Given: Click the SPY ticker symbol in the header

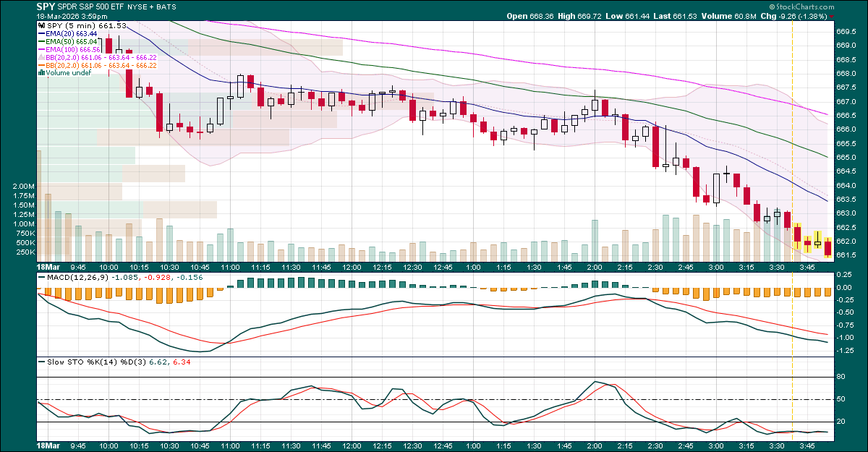Looking at the screenshot, I should (46, 7).
